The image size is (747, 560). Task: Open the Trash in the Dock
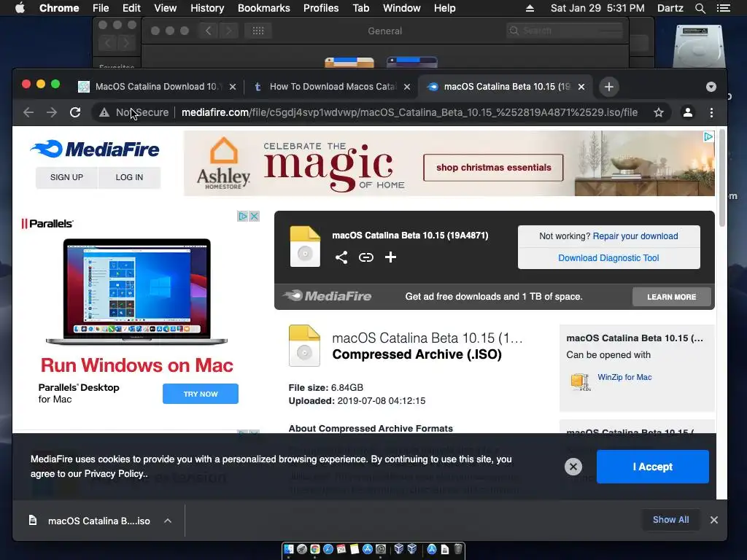[x=458, y=548]
